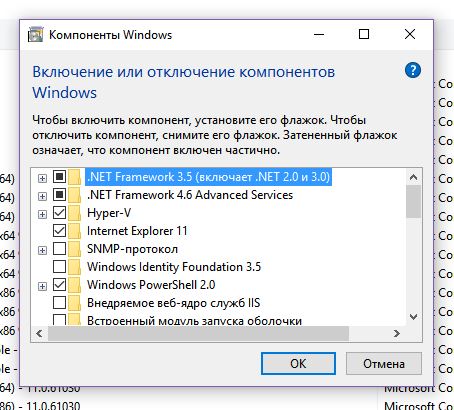This screenshot has height=410, width=454.
Task: Click the Отмена button
Action: pyautogui.click(x=384, y=364)
